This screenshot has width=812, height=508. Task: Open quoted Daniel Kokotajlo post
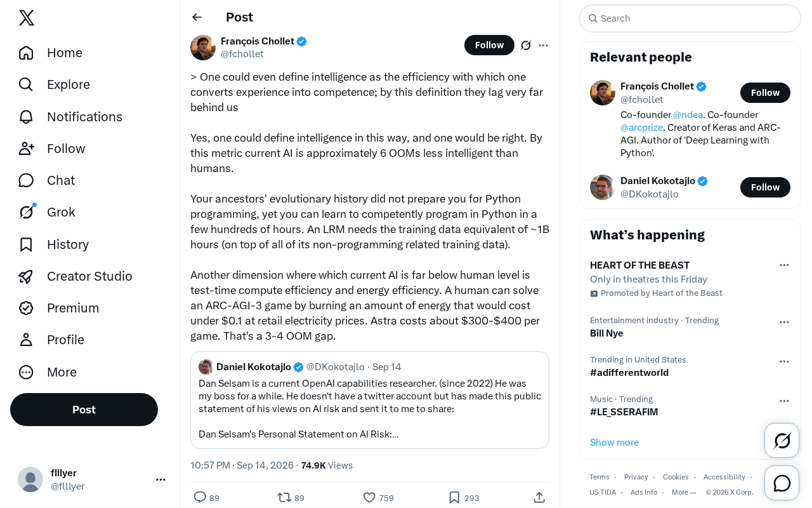[370, 400]
